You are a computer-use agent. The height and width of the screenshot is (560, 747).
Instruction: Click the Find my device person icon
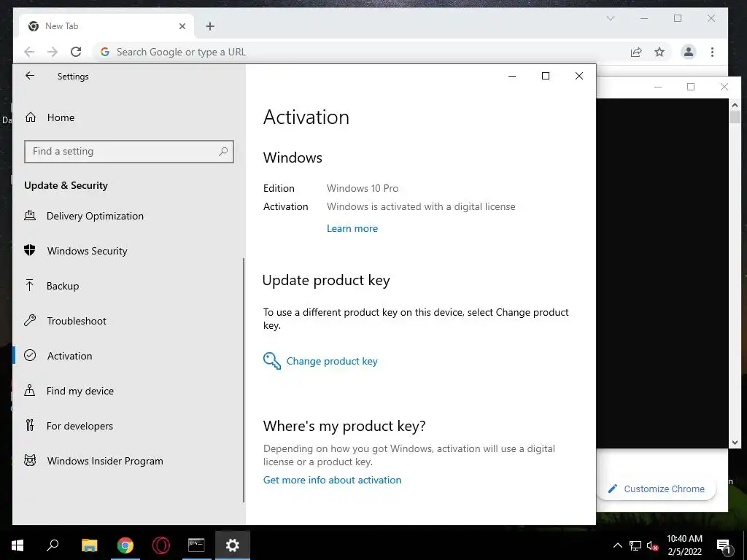[29, 390]
